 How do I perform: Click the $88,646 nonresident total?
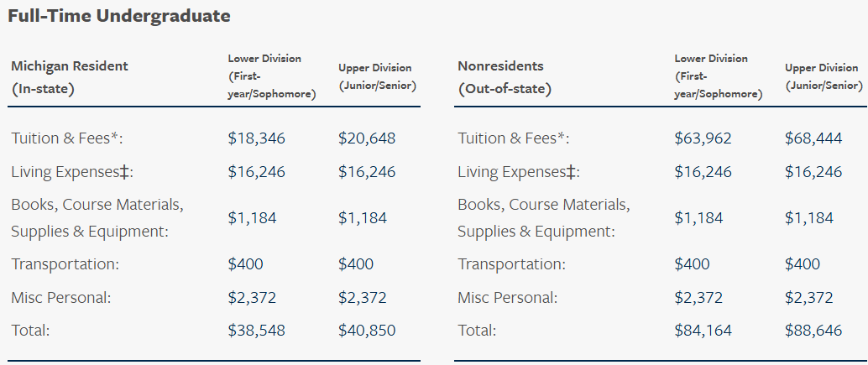(813, 331)
